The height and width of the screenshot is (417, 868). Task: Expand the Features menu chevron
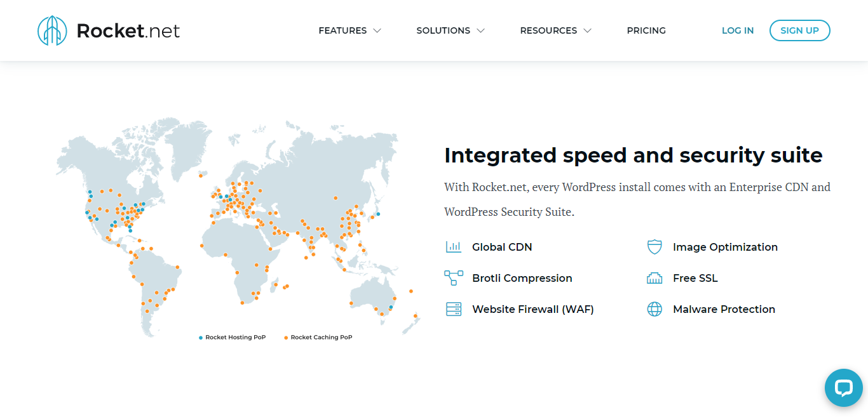pyautogui.click(x=377, y=30)
